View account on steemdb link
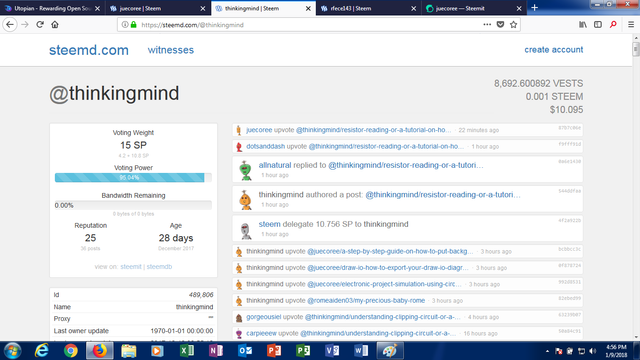 [159, 267]
